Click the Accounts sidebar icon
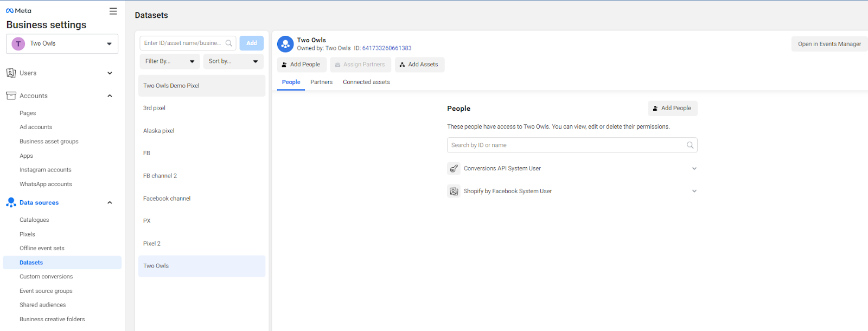The height and width of the screenshot is (331, 868). click(x=11, y=96)
